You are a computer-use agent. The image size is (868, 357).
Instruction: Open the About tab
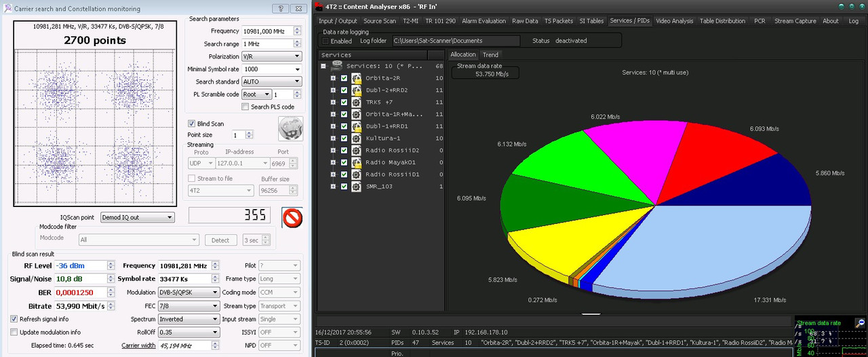(831, 21)
